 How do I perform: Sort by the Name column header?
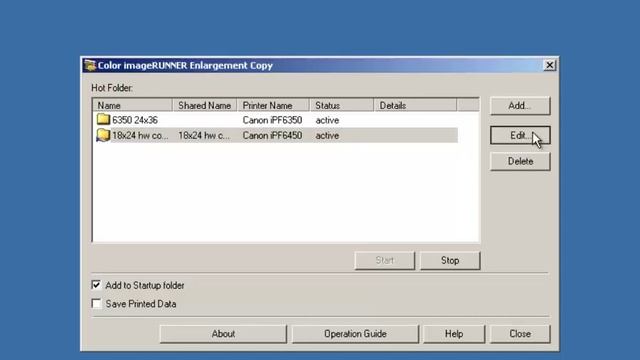(x=133, y=105)
